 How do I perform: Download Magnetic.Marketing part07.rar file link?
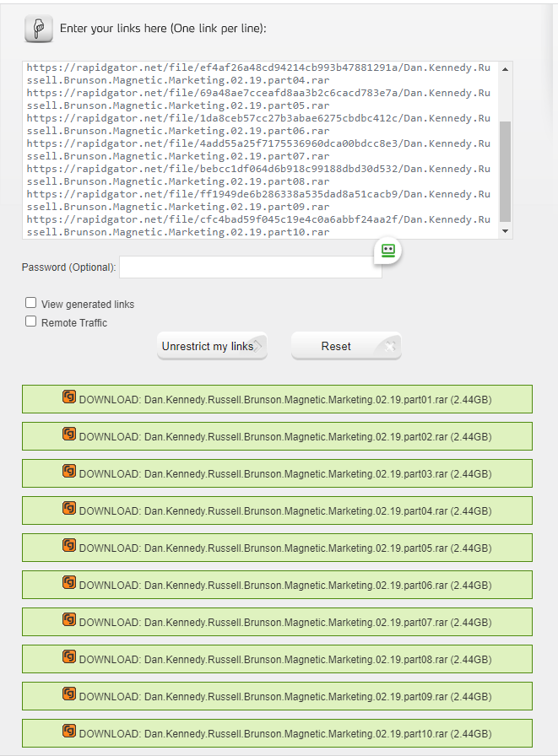coord(277,622)
